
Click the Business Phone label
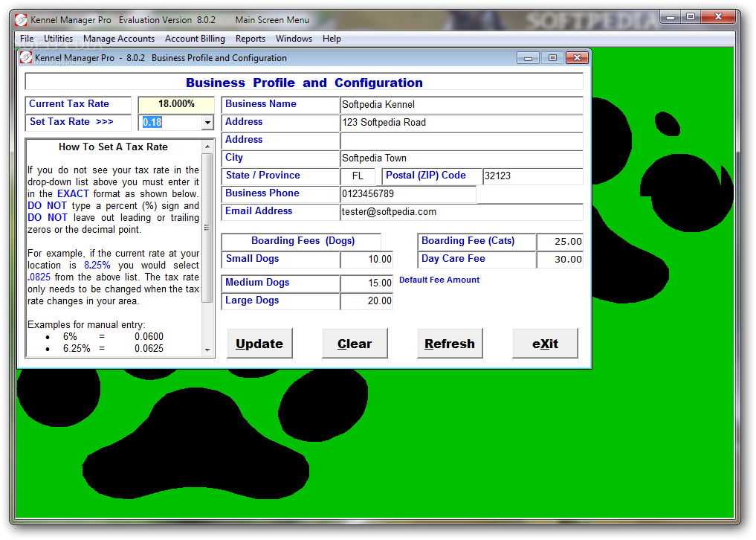(262, 193)
